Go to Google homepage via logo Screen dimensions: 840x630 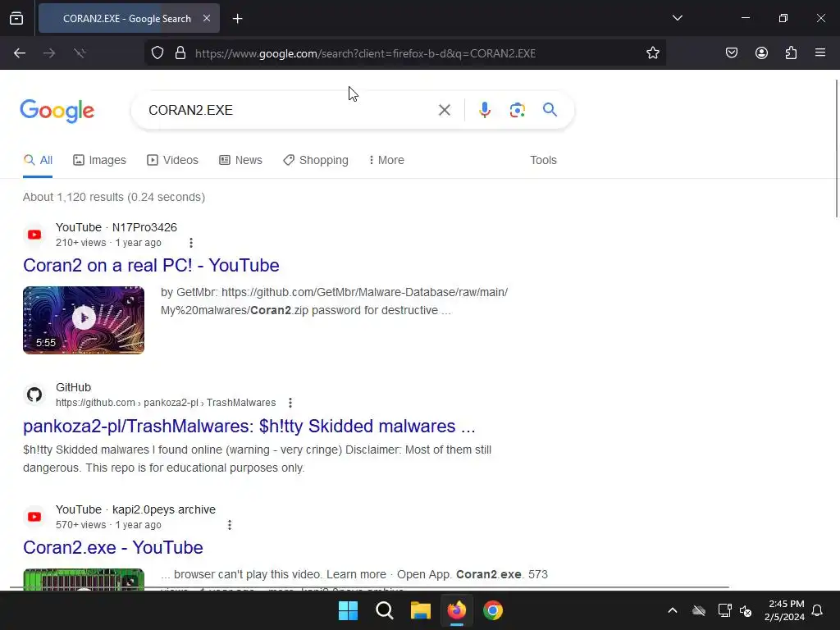(57, 111)
